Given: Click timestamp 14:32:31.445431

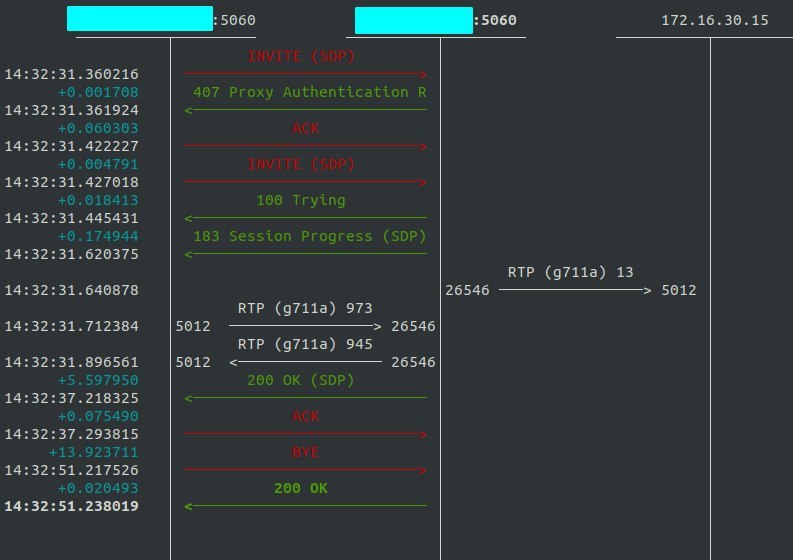Looking at the screenshot, I should click(x=71, y=218).
